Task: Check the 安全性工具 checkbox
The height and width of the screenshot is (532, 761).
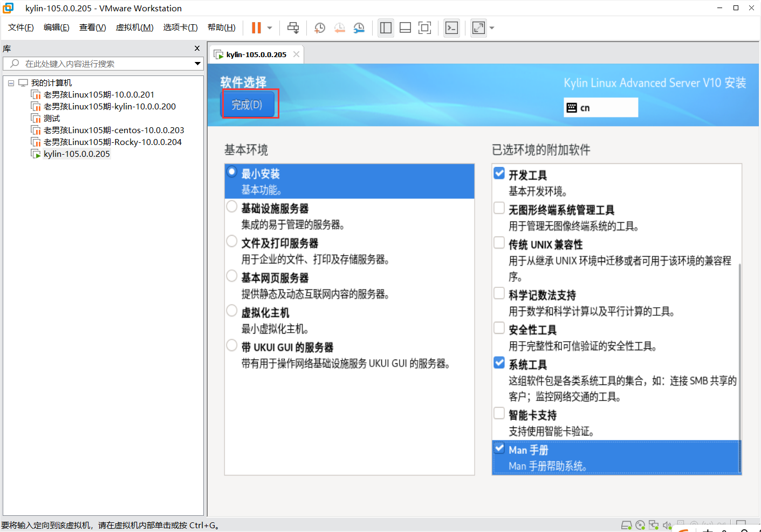Action: [x=499, y=328]
